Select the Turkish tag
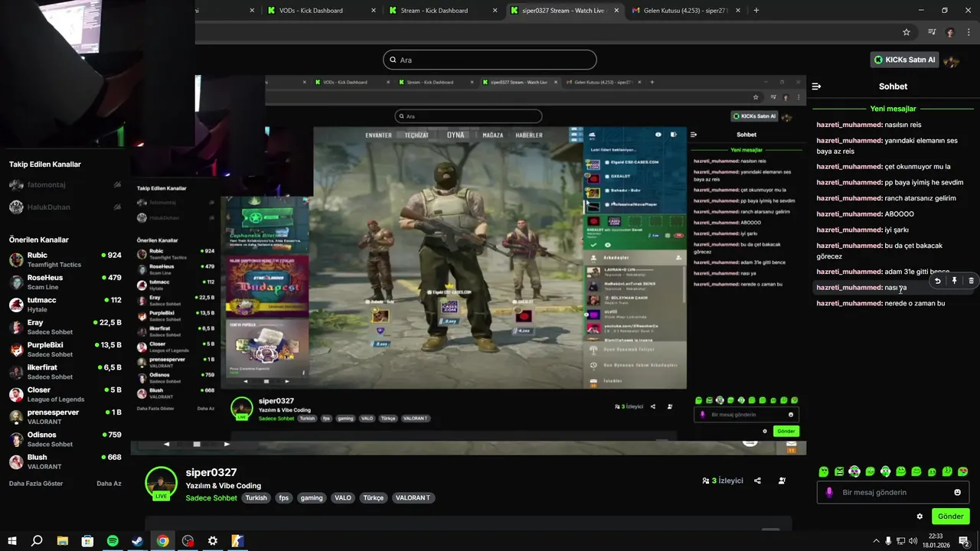 coord(256,497)
